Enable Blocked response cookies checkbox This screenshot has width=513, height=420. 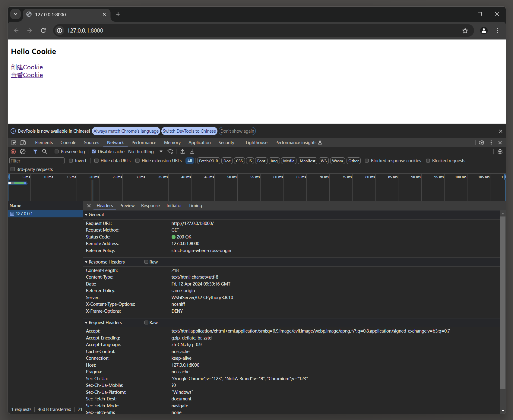(x=367, y=161)
